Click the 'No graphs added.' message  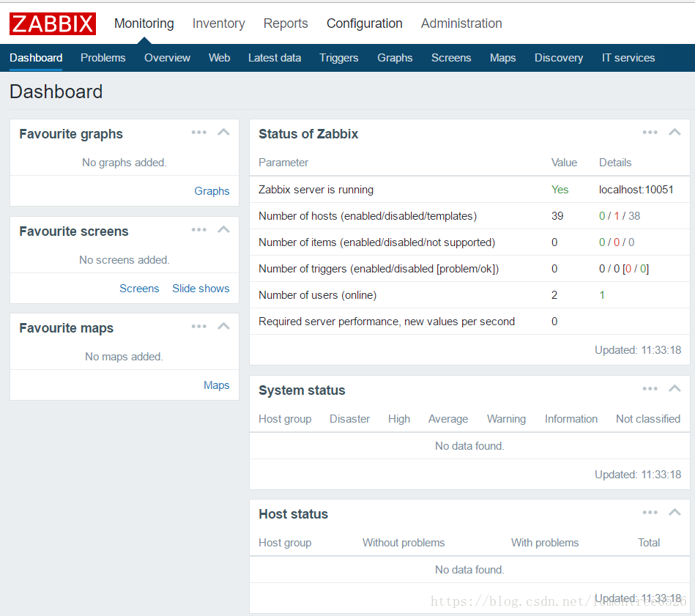(124, 163)
